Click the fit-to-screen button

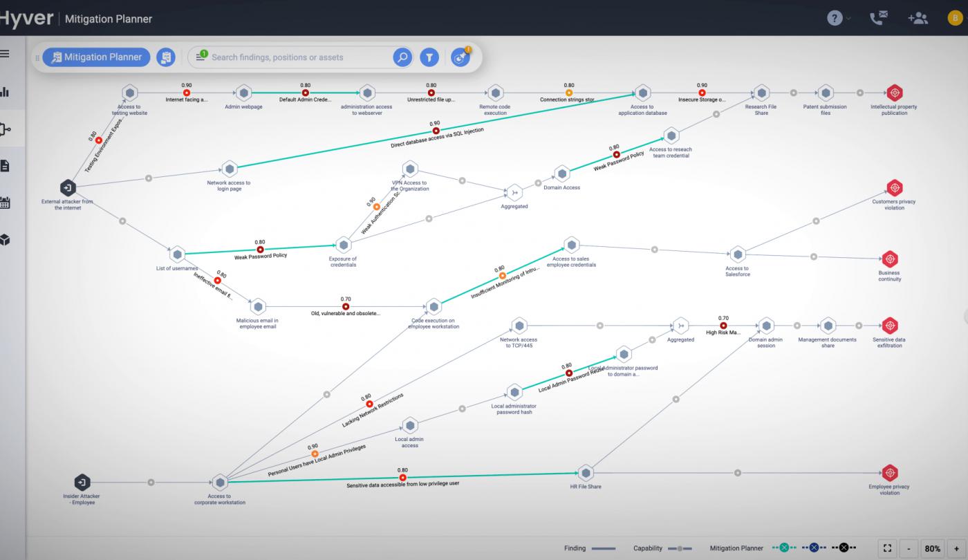887,548
